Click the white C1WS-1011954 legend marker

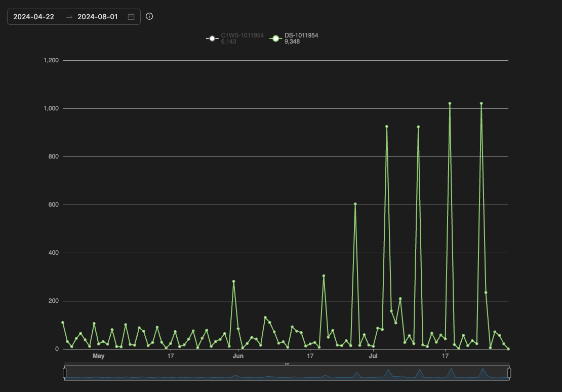coord(212,38)
